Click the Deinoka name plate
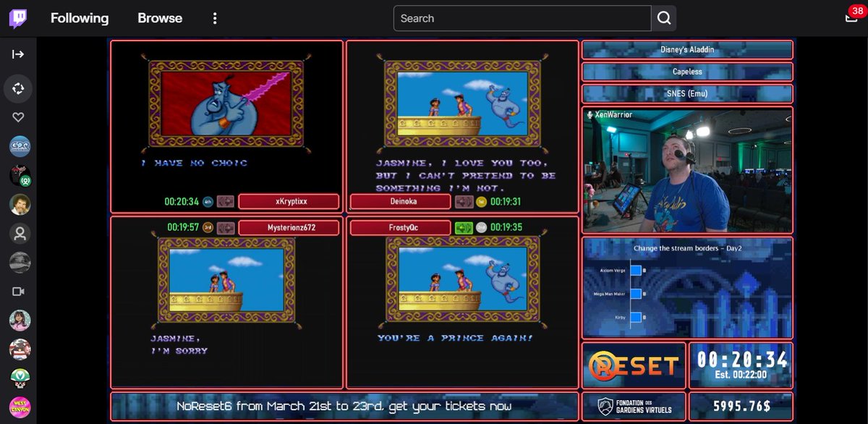The height and width of the screenshot is (424, 868). click(400, 202)
